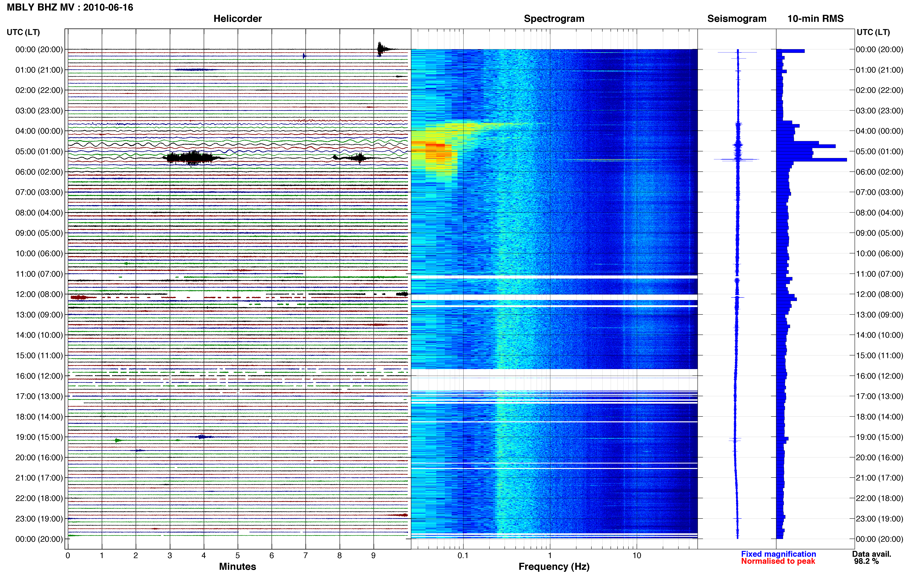Screen dimensions: 924x578
Task: Click the title 'MBLY BHZ MV : 2010-06-16'
Action: click(x=70, y=7)
